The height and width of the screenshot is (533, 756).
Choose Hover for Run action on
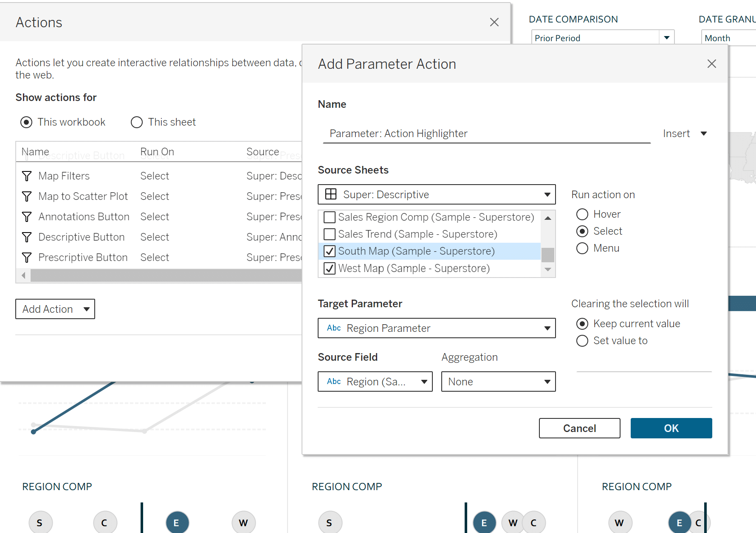coord(582,214)
